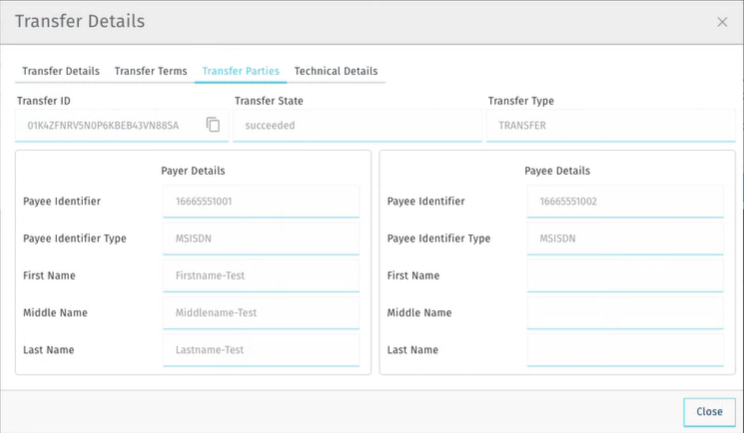Click the Firstname-Test first name field

coord(260,275)
